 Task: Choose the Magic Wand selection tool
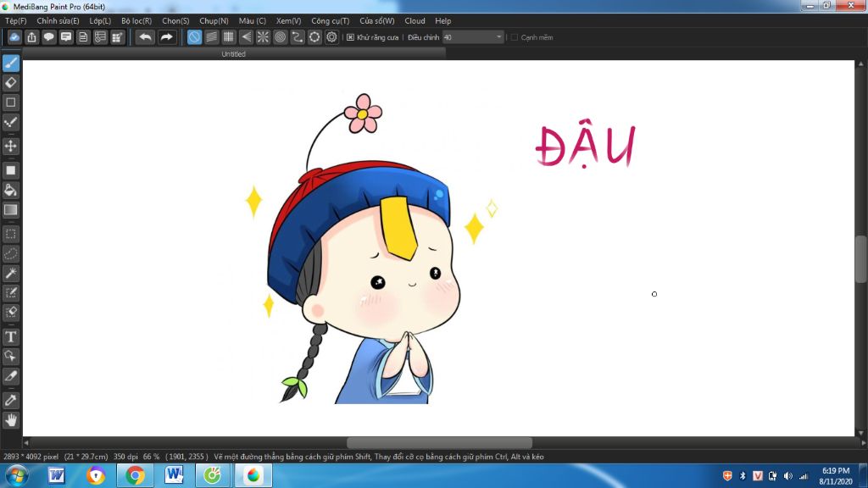point(11,273)
